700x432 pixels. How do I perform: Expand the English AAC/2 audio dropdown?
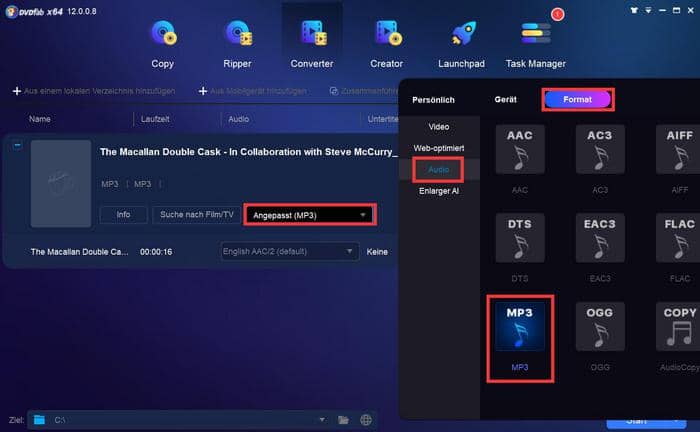pos(288,252)
